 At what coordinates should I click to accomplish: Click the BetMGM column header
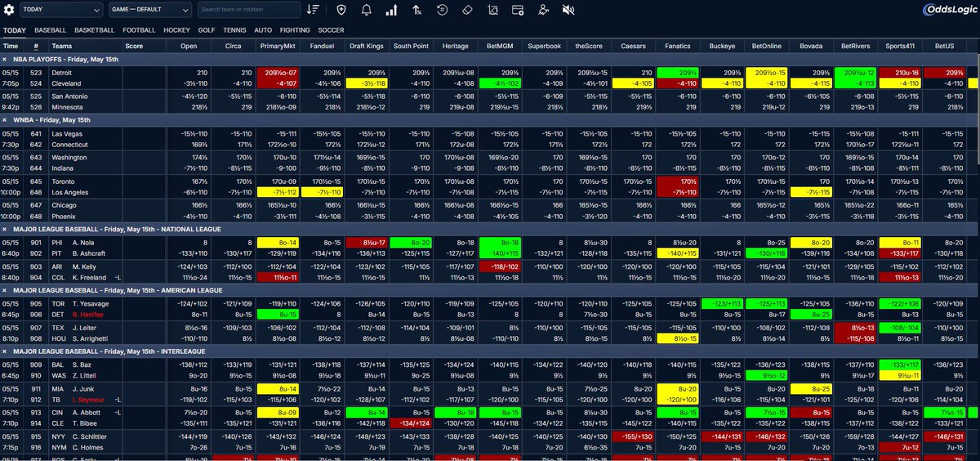[500, 47]
